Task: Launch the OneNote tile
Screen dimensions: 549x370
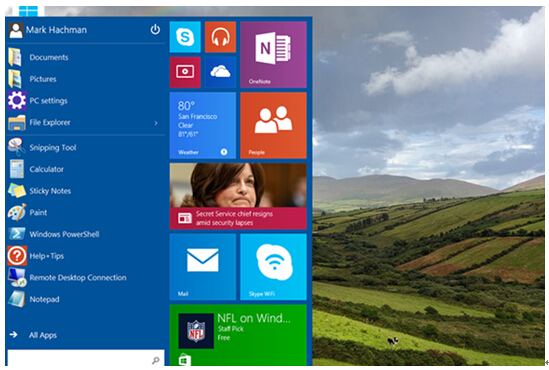Action: [273, 55]
